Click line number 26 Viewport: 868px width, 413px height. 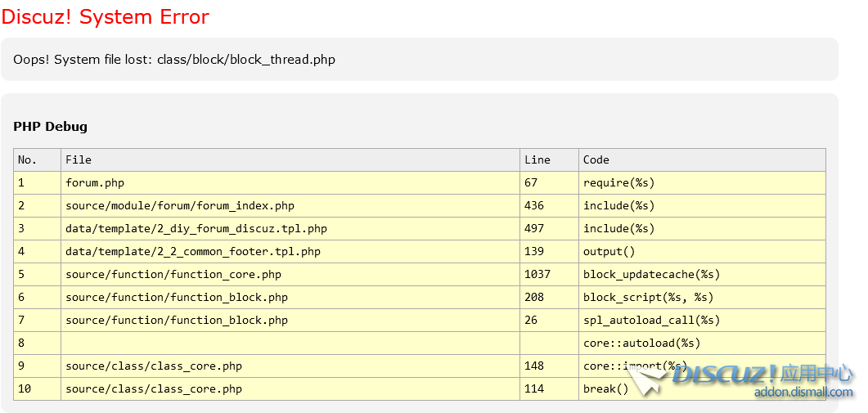[x=549, y=320]
